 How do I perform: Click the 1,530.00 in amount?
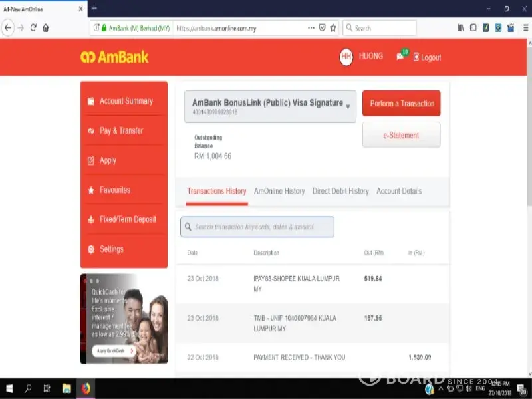(x=420, y=358)
